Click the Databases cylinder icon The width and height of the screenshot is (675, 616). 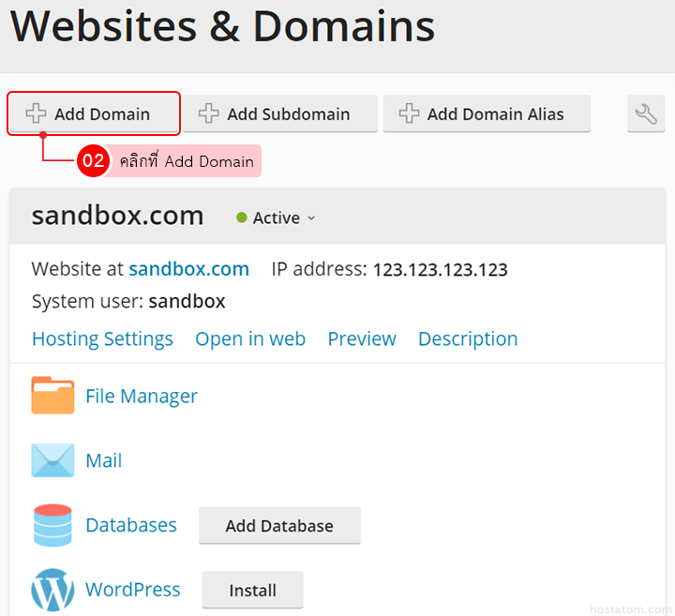point(52,525)
